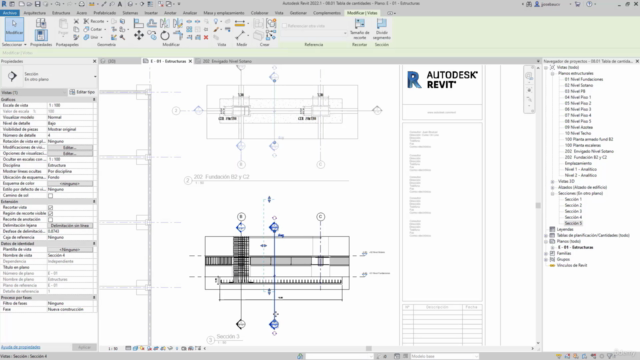Select the Offset tool in Modificar panel
Image resolution: width=640 pixels, height=360 pixels.
pyautogui.click(x=152, y=23)
